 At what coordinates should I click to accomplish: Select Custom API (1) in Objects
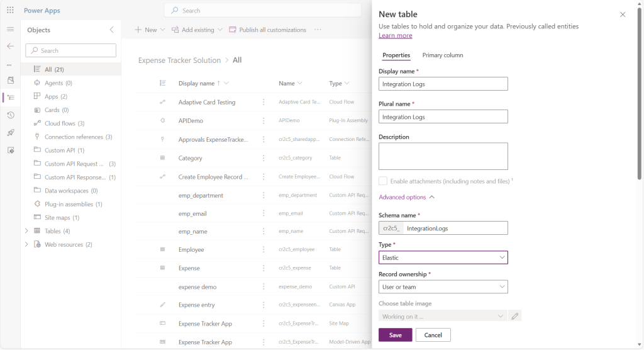(71, 150)
